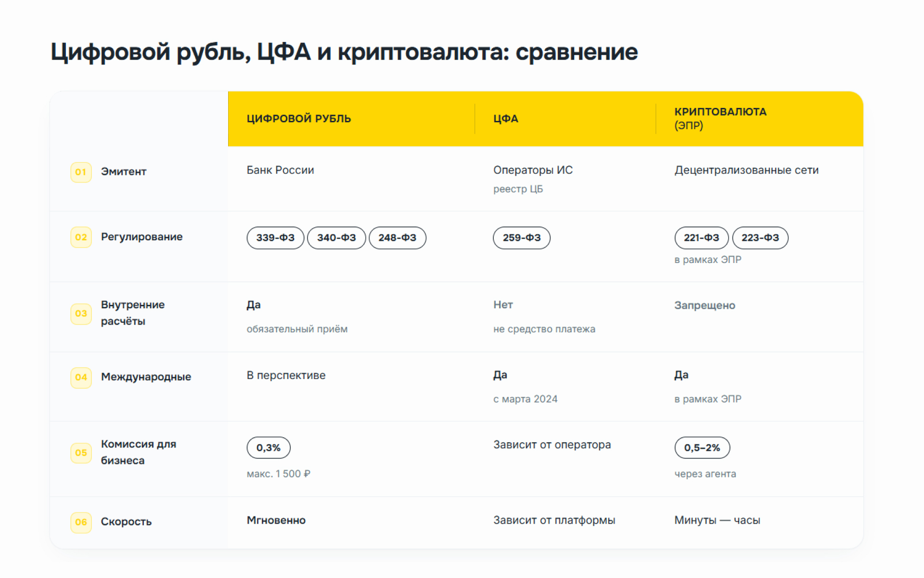Screen dimensions: 924x578
Task: Click the Минуты — часы cell
Action: 717,521
